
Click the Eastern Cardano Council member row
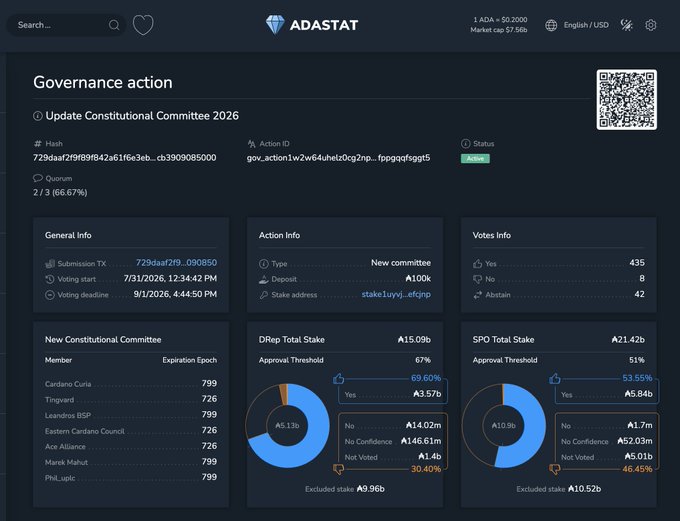[x=131, y=430]
